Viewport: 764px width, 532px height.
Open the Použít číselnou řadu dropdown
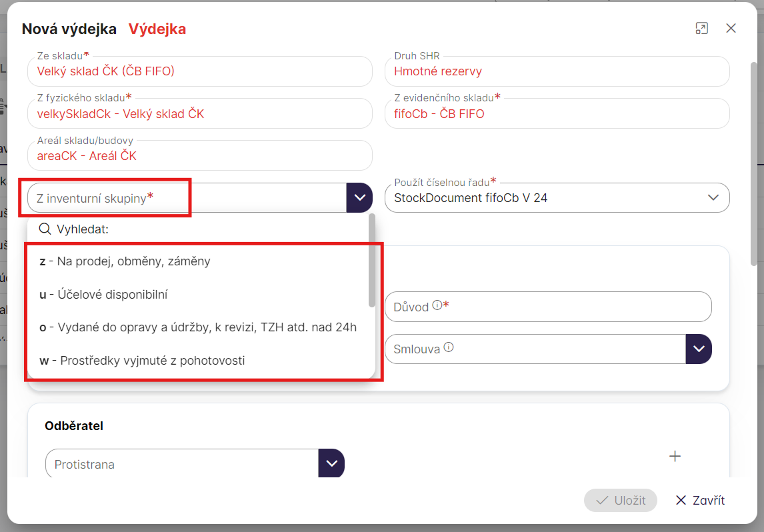(x=713, y=197)
